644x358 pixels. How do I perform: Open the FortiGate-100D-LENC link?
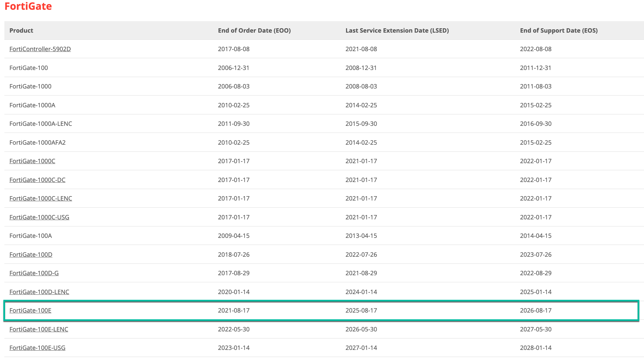point(39,292)
